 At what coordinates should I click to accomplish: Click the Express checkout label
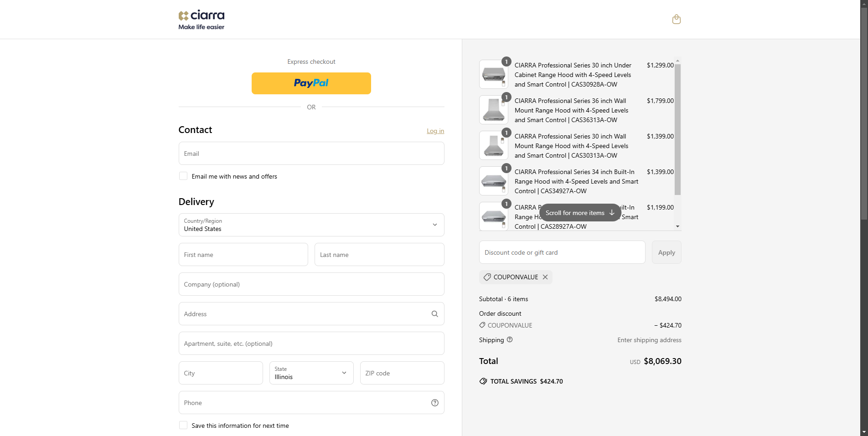[x=311, y=62]
